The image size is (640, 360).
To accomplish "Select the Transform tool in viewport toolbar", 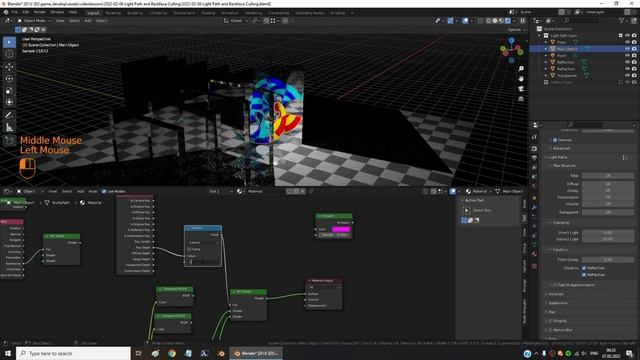I will [x=9, y=102].
